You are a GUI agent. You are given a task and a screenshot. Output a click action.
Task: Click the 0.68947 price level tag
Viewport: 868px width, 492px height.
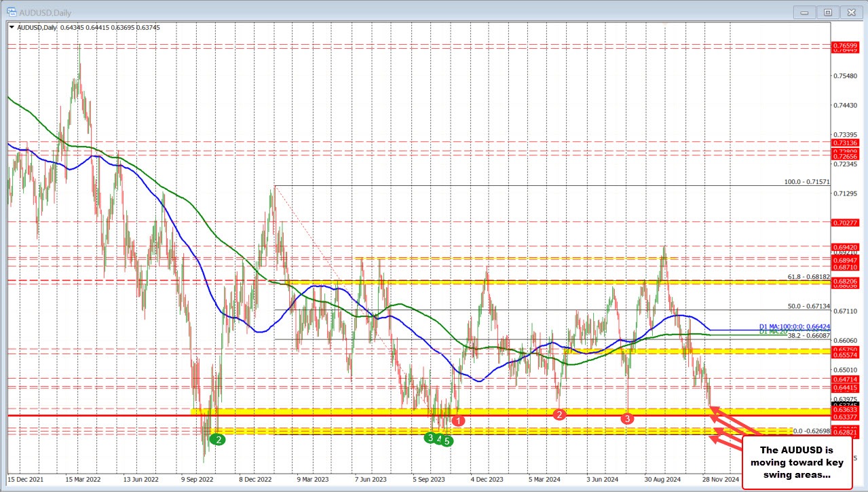click(844, 260)
